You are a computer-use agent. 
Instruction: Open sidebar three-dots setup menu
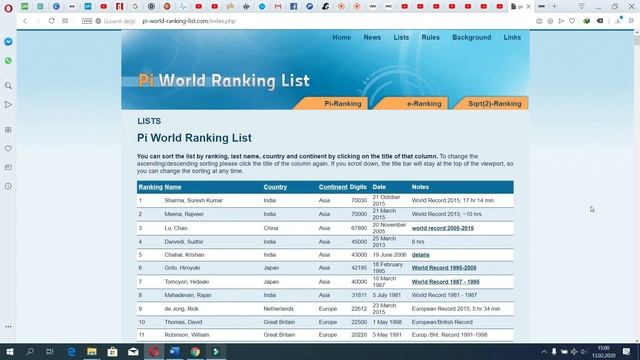(8, 327)
